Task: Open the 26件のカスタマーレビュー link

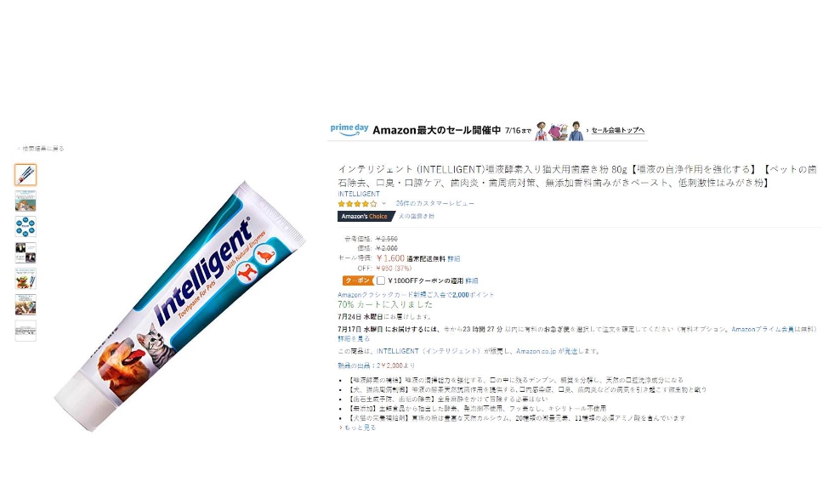Action: coord(435,203)
